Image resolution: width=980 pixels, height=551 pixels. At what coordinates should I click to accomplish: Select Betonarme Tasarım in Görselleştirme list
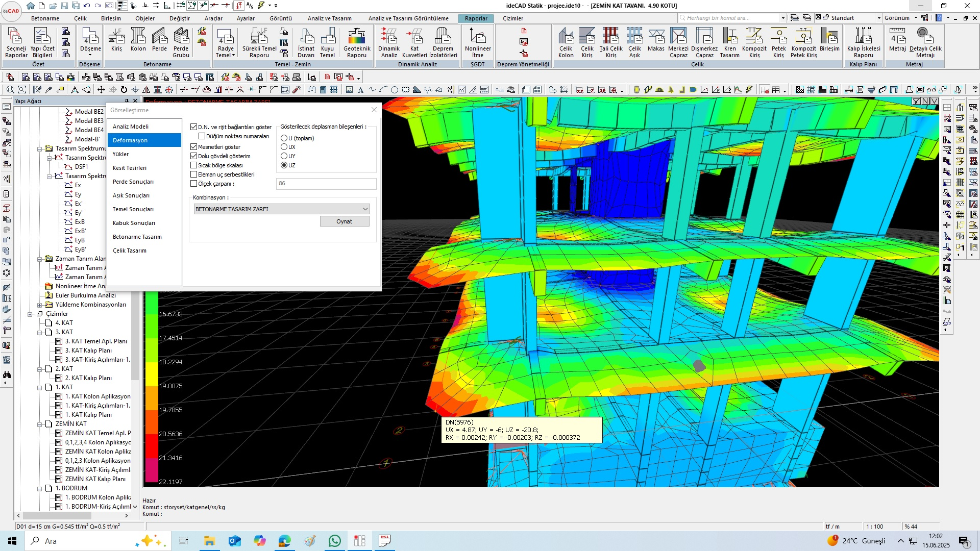click(x=144, y=237)
